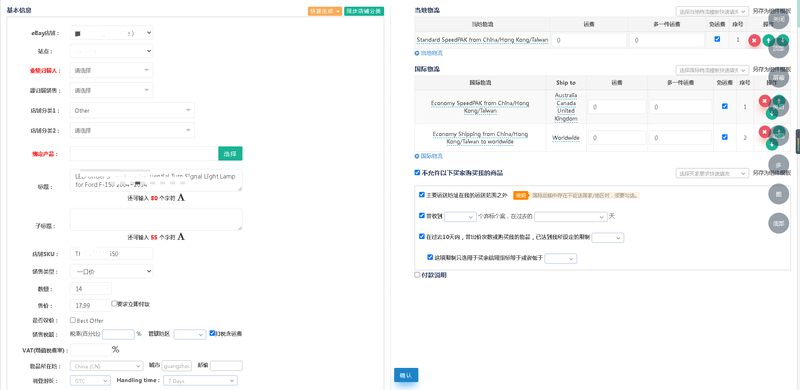Toggle the 这项限制只适用于 feedback score checkbox
This screenshot has width=800, height=390.
(x=430, y=257)
